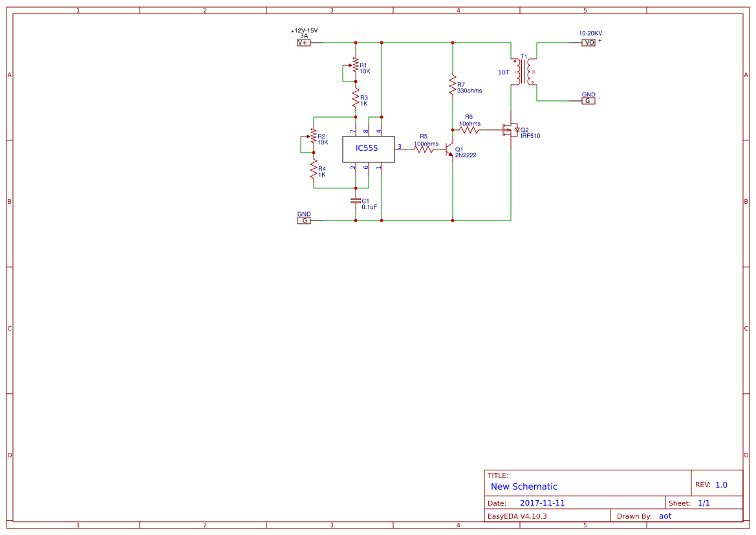This screenshot has width=756, height=535.
Task: Click the Drawn By aot field
Action: pos(665,516)
